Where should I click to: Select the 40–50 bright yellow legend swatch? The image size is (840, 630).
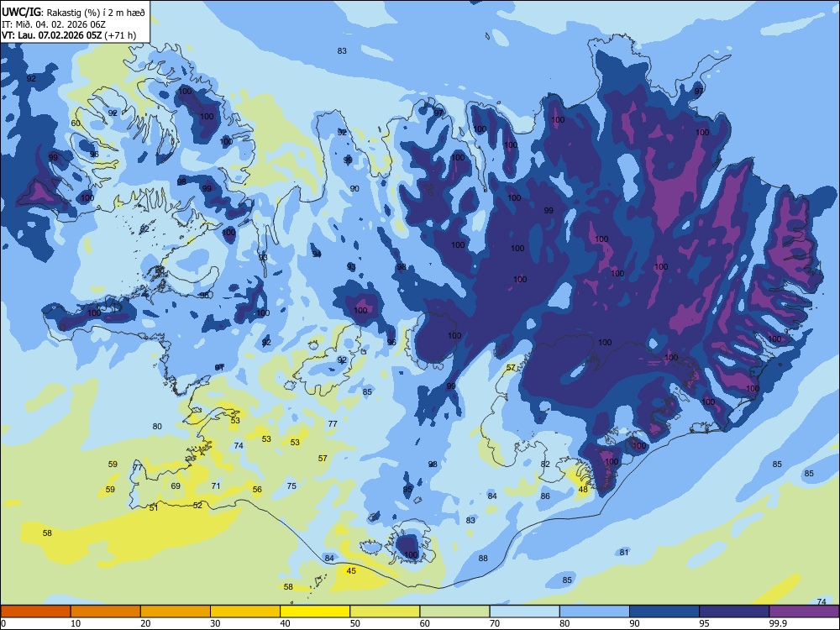pos(315,612)
